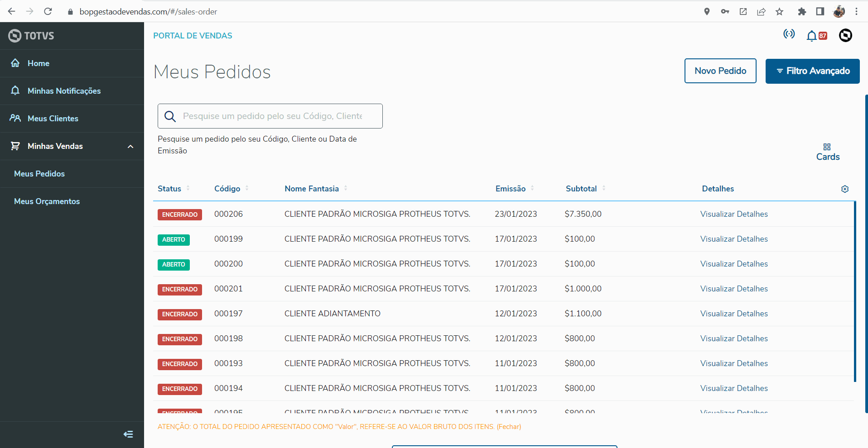Click the 23/01/2023 emission date
This screenshot has height=448, width=868.
(516, 214)
